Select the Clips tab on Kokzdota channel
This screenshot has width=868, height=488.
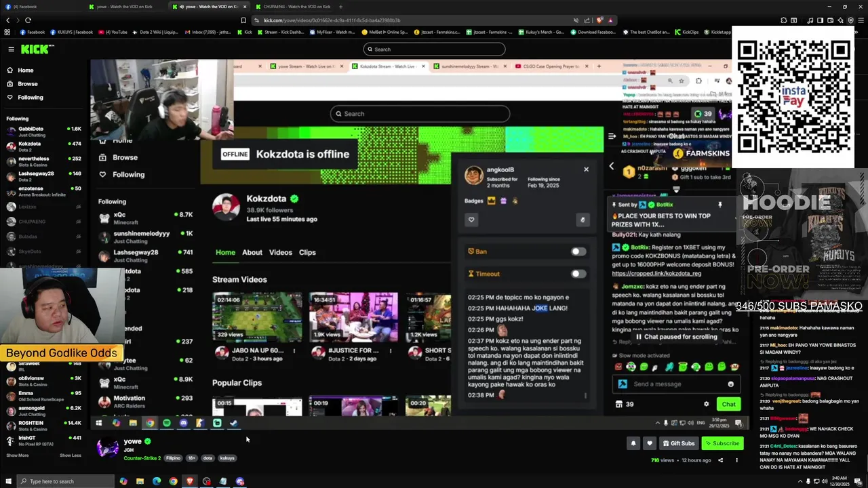[x=307, y=252]
